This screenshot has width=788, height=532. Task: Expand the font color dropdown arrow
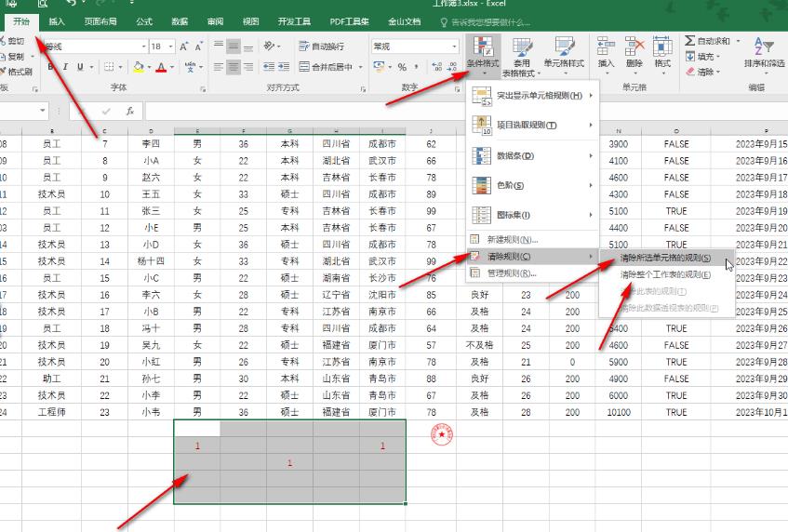click(172, 67)
